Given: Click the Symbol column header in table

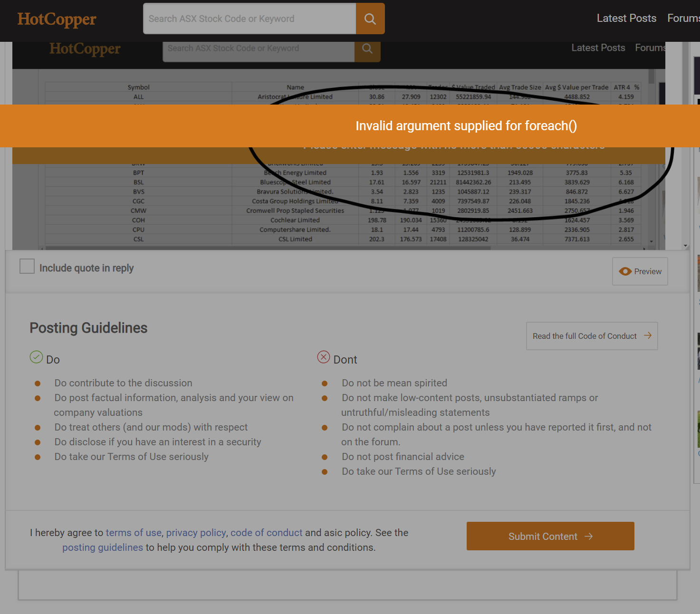Looking at the screenshot, I should click(x=138, y=87).
